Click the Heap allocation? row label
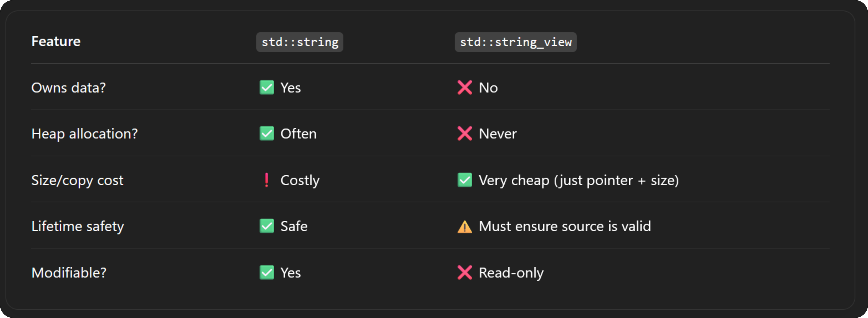 click(x=85, y=134)
